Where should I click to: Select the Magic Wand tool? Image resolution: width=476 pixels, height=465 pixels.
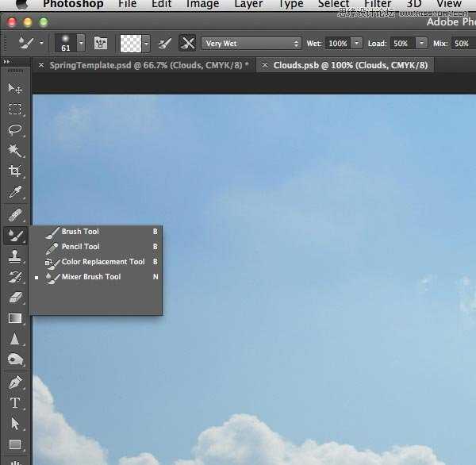pos(15,151)
